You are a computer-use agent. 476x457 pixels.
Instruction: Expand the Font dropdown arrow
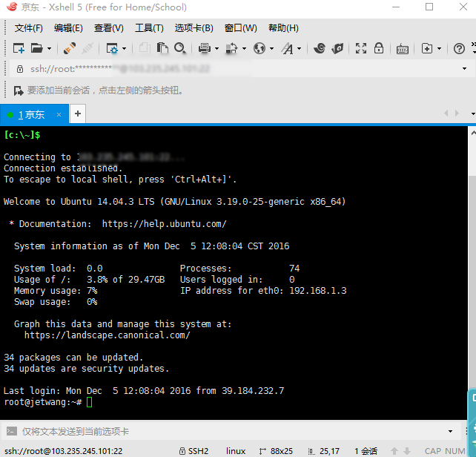(x=300, y=49)
